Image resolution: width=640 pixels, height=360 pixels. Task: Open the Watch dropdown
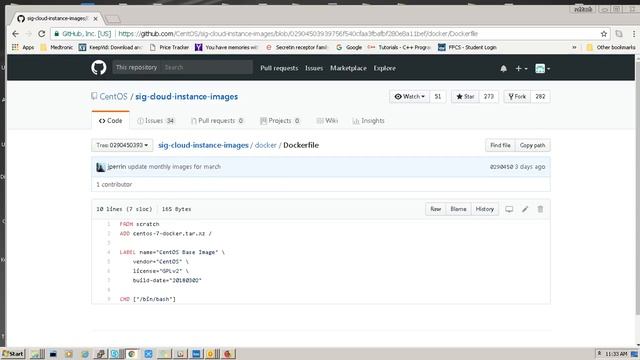tap(409, 97)
